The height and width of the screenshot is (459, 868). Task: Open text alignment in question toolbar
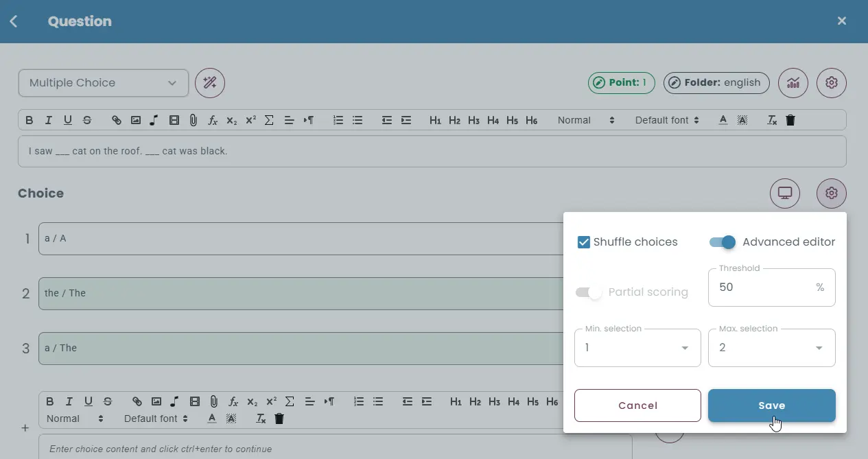[289, 120]
